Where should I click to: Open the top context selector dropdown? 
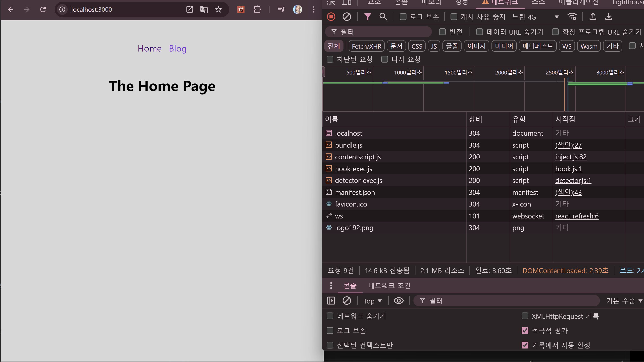[373, 301]
